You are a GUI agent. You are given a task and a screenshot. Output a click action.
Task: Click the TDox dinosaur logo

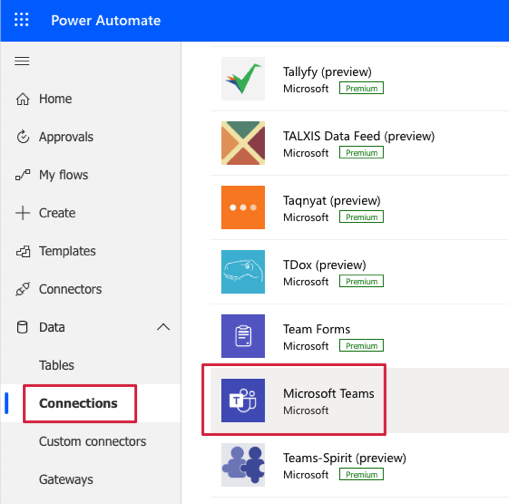pos(243,272)
